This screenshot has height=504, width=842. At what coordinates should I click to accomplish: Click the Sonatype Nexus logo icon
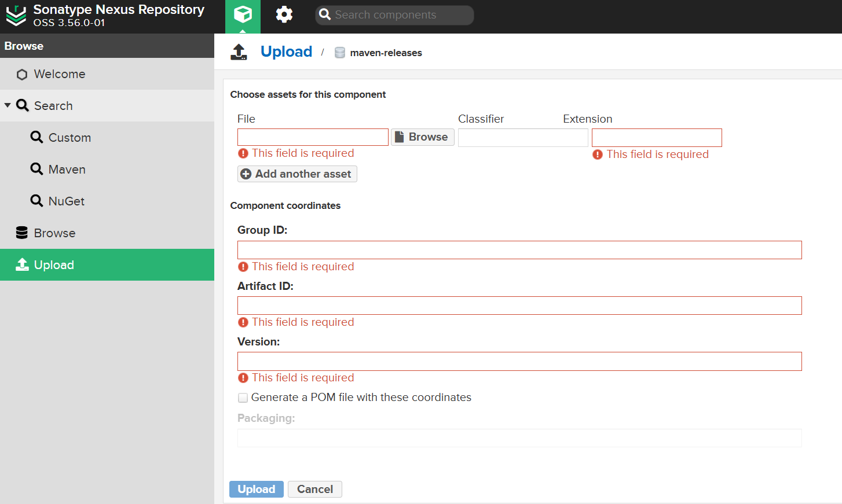click(16, 16)
